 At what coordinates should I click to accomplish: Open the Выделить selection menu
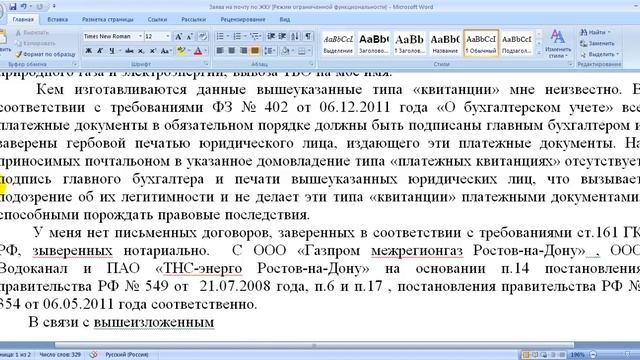point(599,54)
